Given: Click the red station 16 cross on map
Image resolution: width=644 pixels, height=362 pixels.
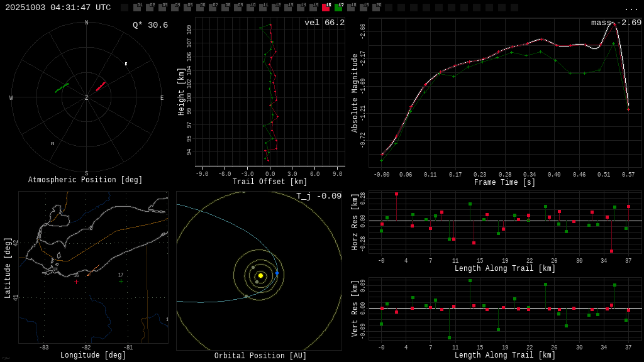Looking at the screenshot, I should (x=76, y=282).
